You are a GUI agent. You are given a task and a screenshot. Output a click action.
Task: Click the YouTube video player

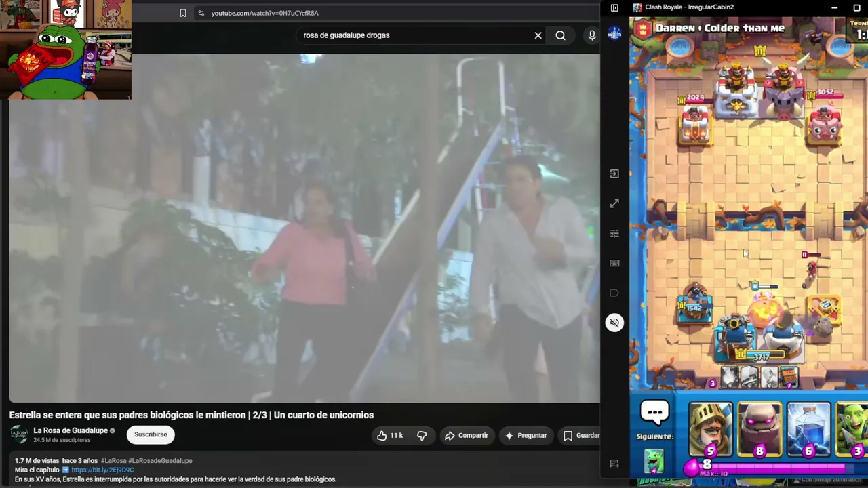pos(304,228)
